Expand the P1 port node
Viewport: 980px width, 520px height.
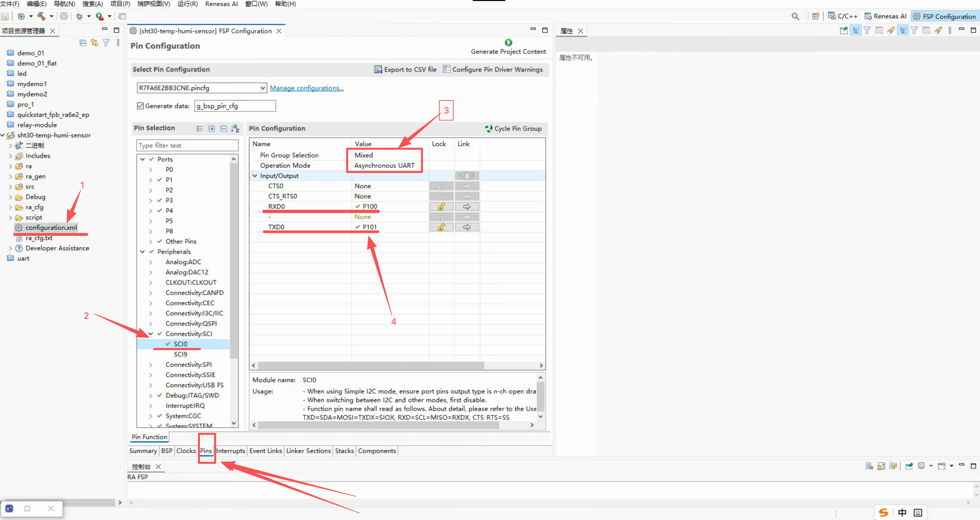point(151,180)
